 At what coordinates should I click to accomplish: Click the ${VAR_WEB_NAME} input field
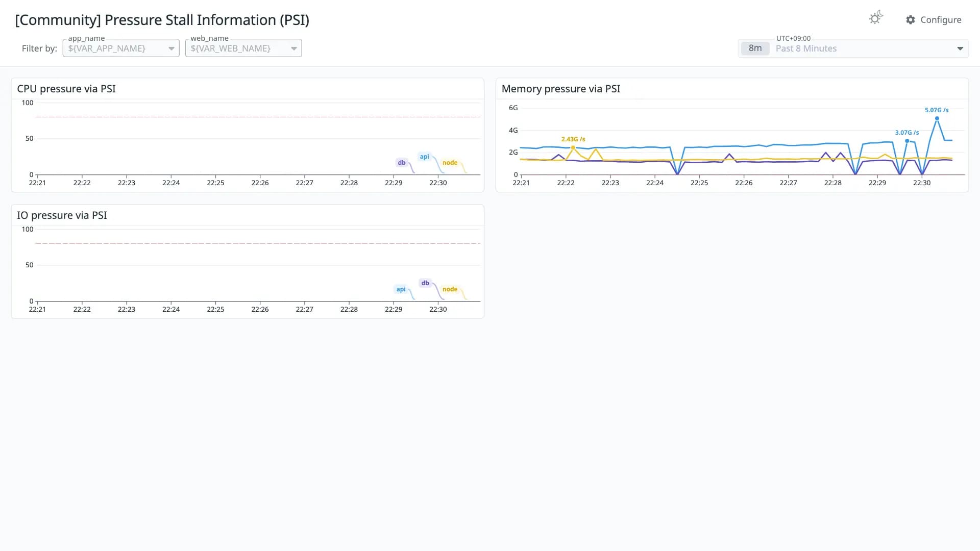(243, 48)
